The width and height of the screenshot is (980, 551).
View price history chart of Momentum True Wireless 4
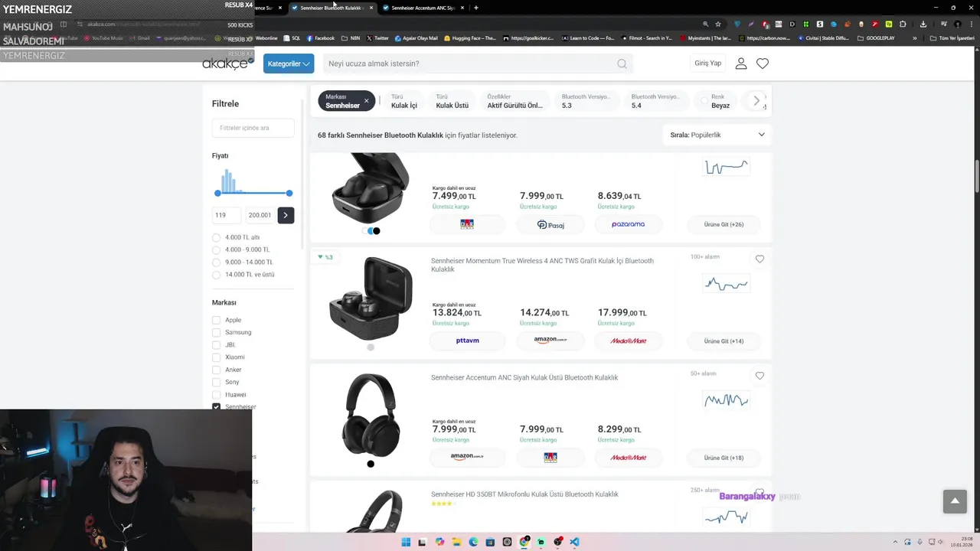[x=726, y=284]
